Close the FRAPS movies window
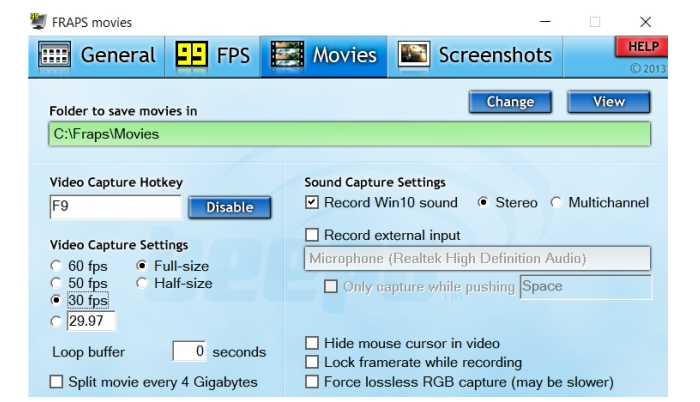Viewport: 700px width, 402px height. click(645, 21)
